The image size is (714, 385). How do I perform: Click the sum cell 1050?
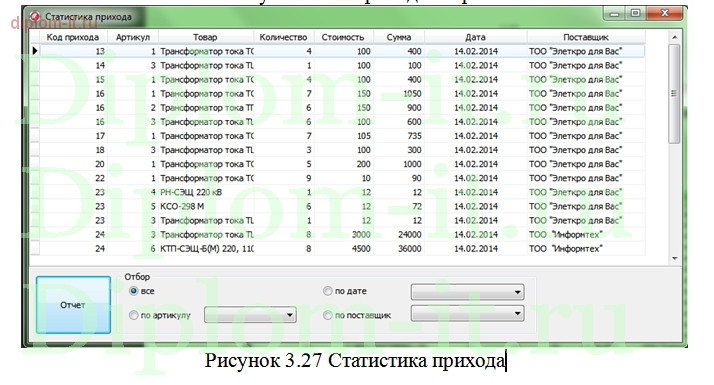tap(399, 93)
